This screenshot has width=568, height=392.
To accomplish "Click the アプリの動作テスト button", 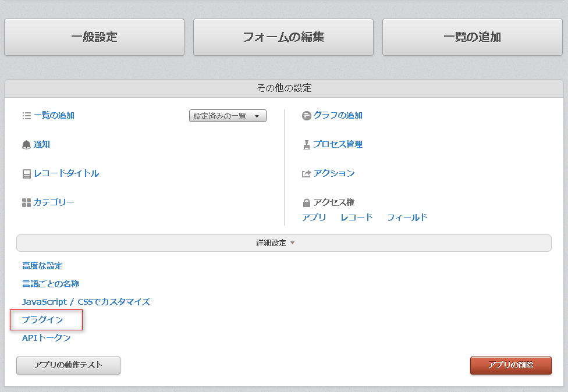I will [68, 365].
